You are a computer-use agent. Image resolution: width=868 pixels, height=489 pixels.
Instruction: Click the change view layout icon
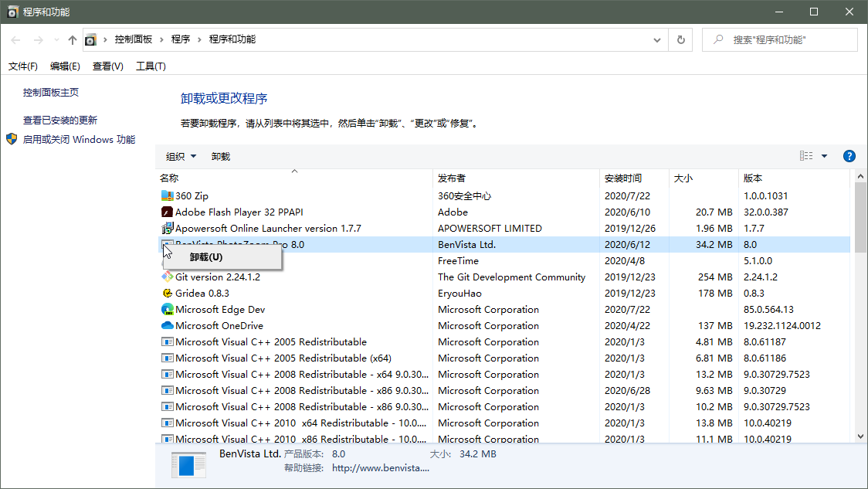coord(806,156)
